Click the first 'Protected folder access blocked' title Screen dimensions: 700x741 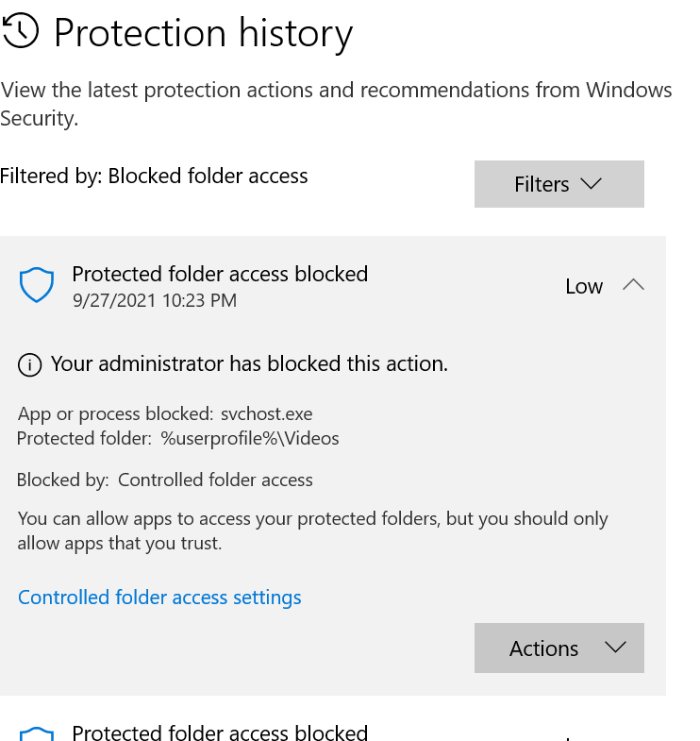pos(220,274)
